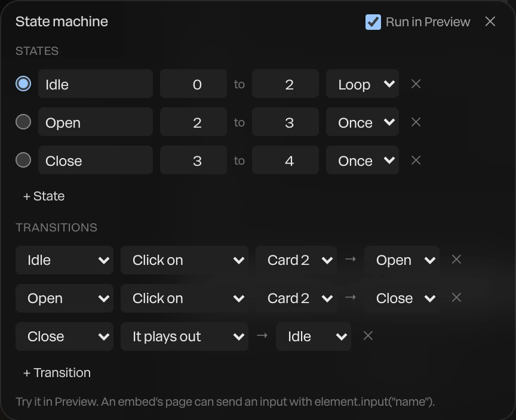Click the TRANSITIONS section heading

point(56,227)
